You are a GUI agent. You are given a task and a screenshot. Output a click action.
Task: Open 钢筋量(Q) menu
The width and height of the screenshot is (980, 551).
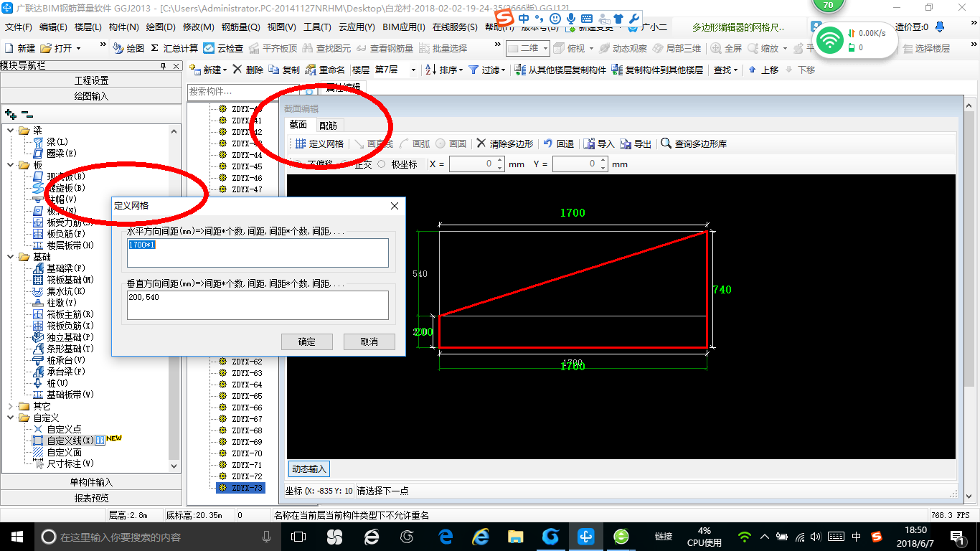(x=241, y=27)
